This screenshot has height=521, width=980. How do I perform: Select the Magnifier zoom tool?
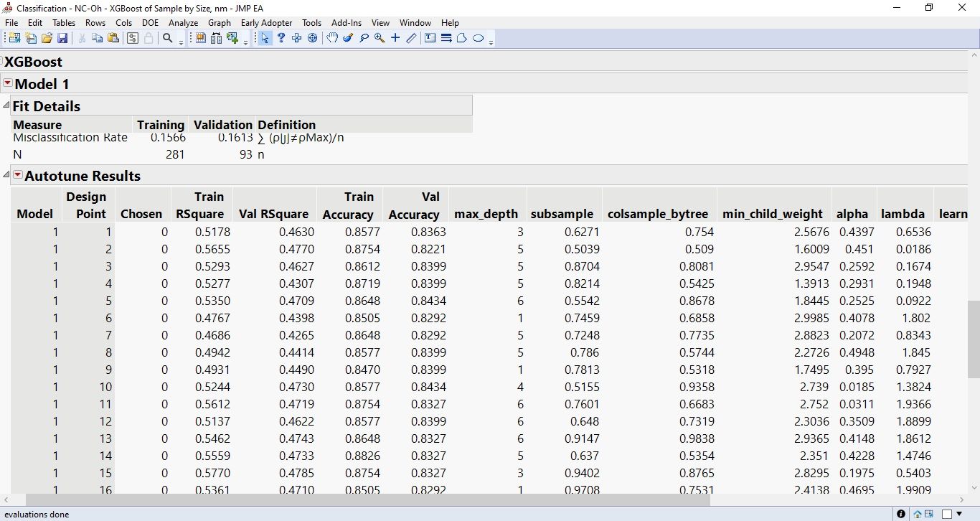pos(380,38)
